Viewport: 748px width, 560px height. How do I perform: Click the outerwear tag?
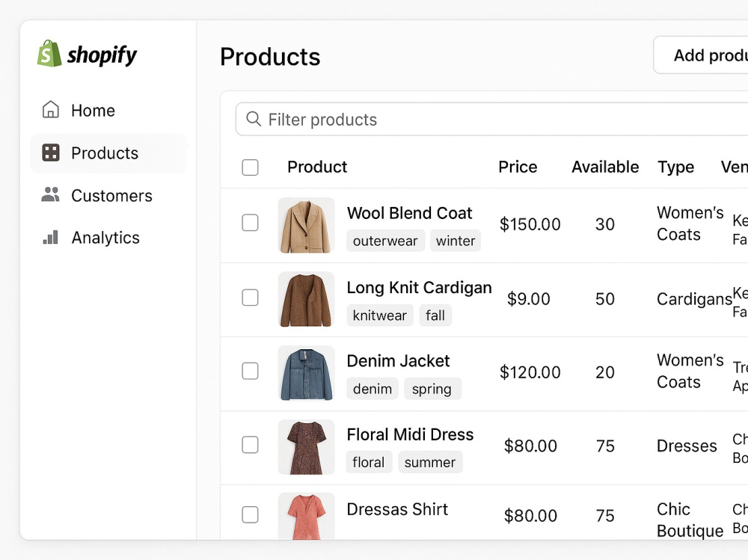pyautogui.click(x=385, y=241)
